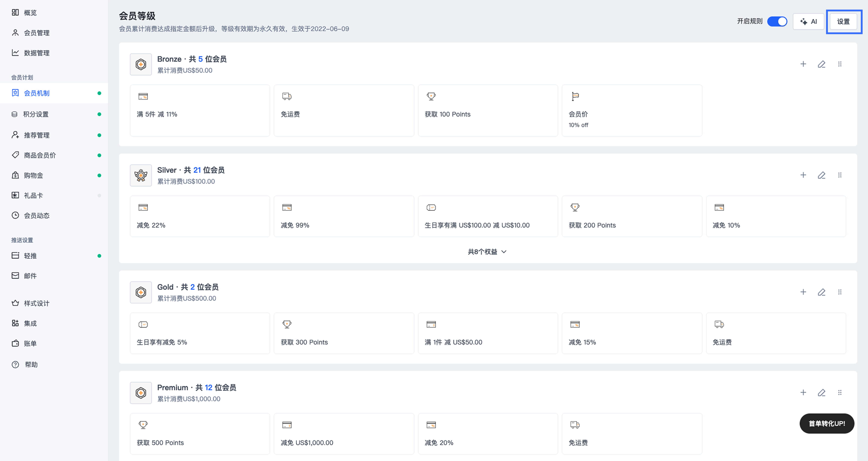Open Bronze 获取 100 Points card

tap(488, 110)
